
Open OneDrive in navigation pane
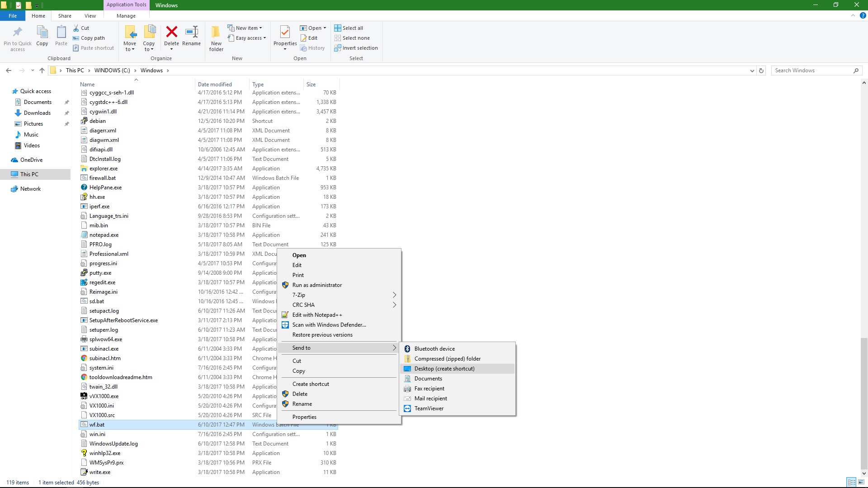[31, 160]
